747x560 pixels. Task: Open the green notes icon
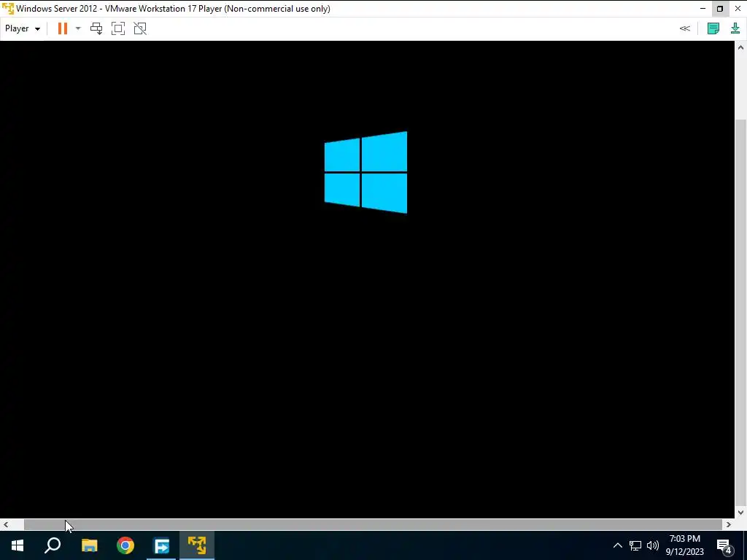[713, 28]
